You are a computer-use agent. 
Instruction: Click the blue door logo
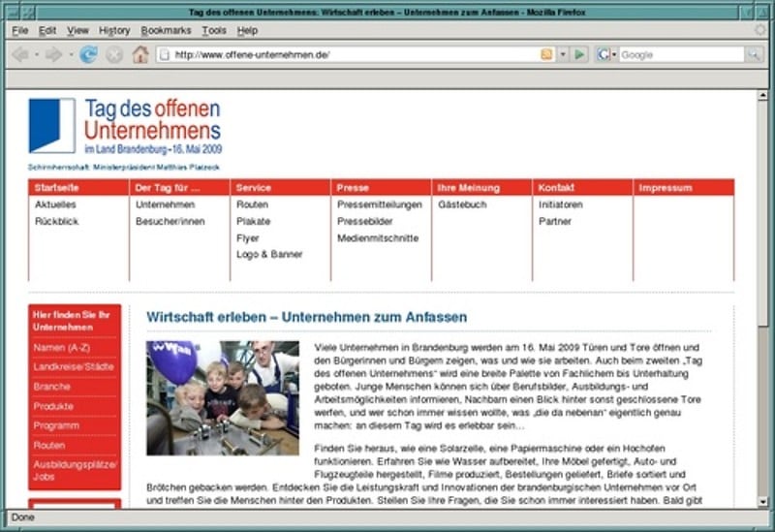(x=52, y=126)
